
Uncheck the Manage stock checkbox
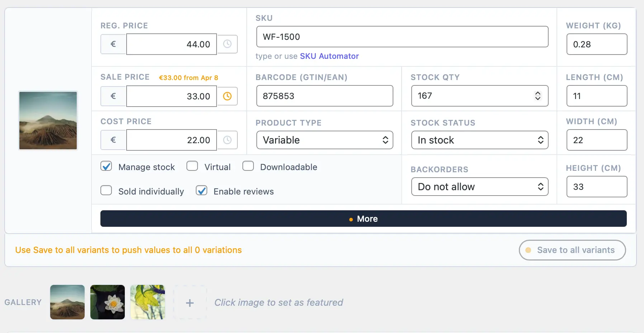(x=106, y=166)
